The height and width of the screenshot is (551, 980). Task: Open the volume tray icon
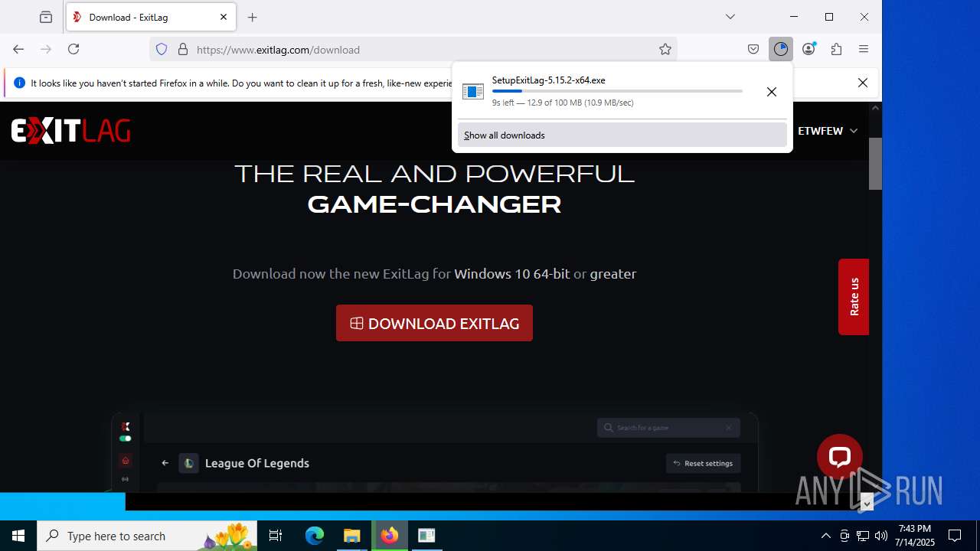click(880, 536)
